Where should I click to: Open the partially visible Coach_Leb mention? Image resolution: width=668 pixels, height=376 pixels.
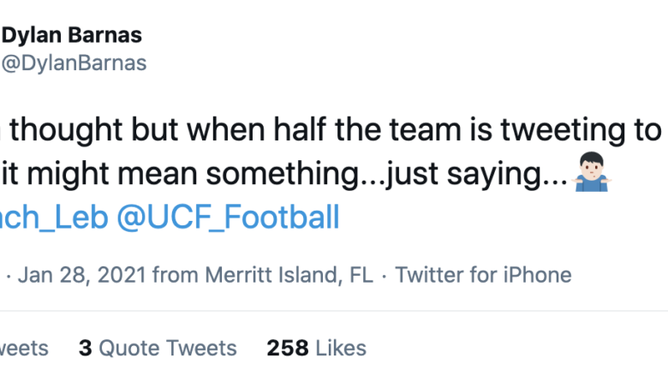coord(54,217)
